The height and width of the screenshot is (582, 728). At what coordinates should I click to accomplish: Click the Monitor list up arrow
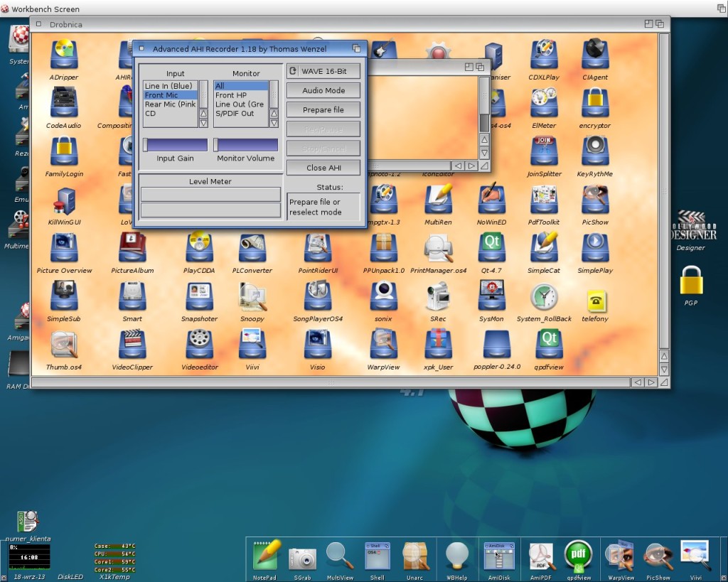(274, 113)
